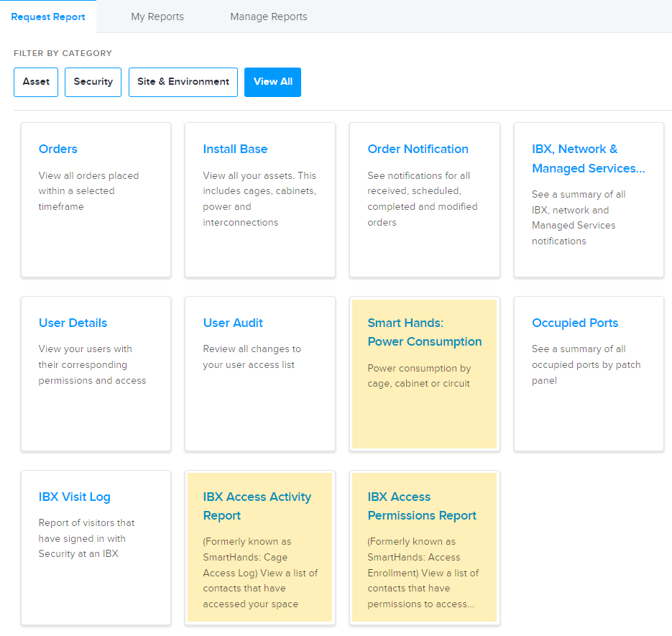Filter reports by Asset category

pyautogui.click(x=36, y=82)
